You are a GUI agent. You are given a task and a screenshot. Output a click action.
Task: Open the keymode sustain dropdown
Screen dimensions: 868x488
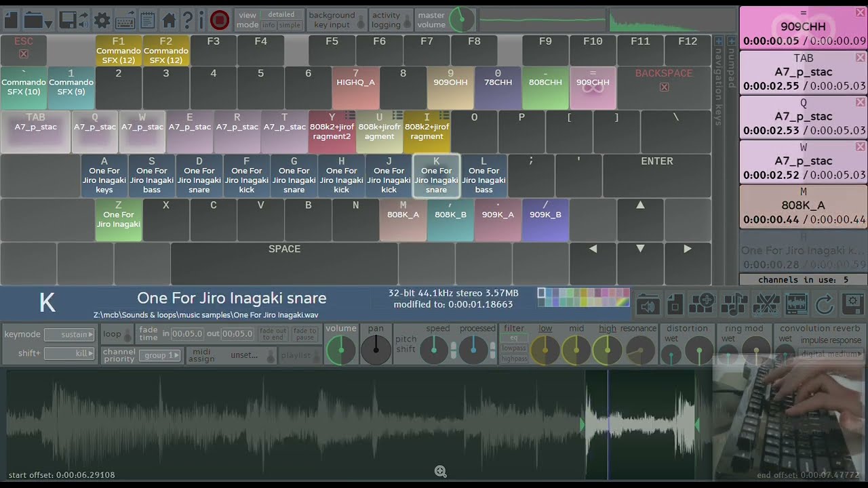click(69, 334)
